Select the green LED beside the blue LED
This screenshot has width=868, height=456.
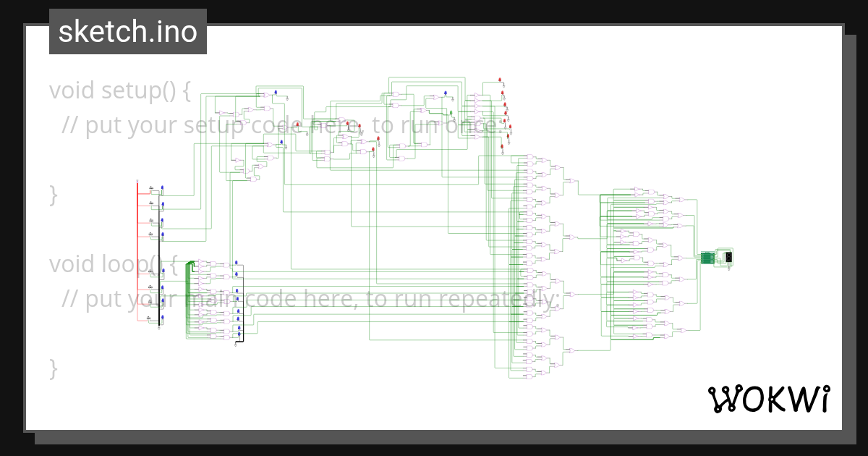[x=451, y=112]
